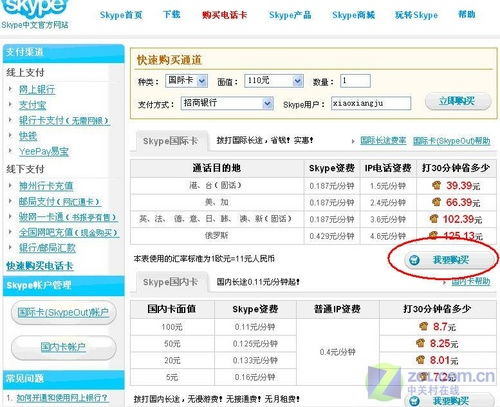The width and height of the screenshot is (500, 407).
Task: Expand the 支付方式 dropdown showing 招商银行
Action: pyautogui.click(x=227, y=103)
